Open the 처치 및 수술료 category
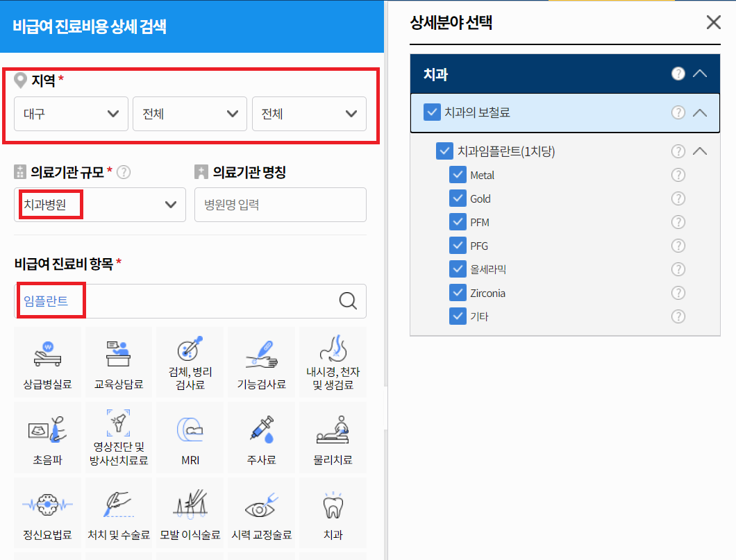 tap(119, 513)
